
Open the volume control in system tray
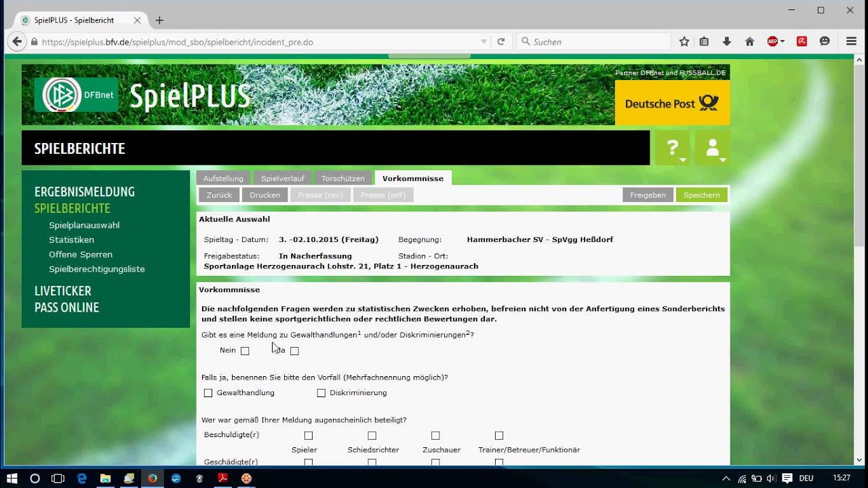(x=771, y=478)
